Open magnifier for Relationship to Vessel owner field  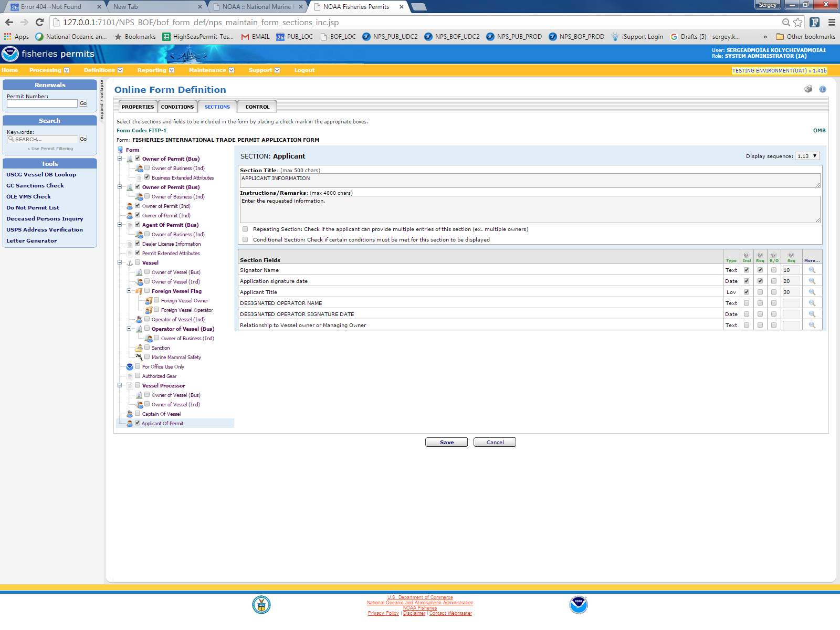812,325
